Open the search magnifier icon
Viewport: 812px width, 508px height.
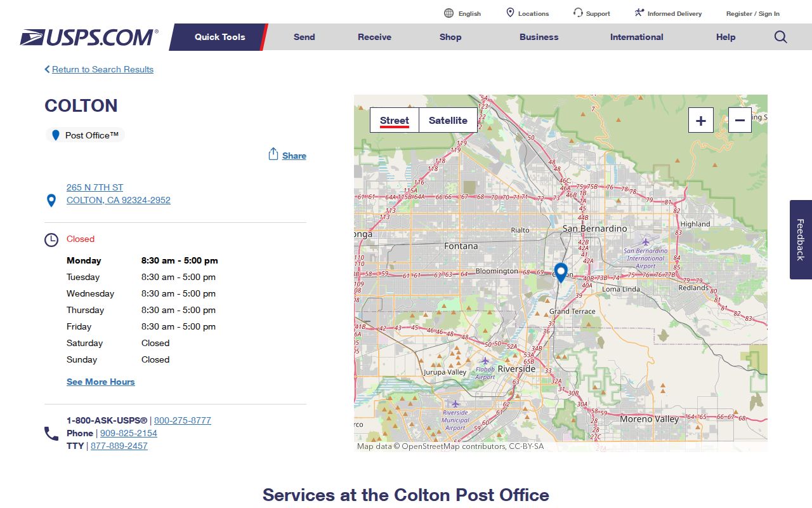coord(781,37)
